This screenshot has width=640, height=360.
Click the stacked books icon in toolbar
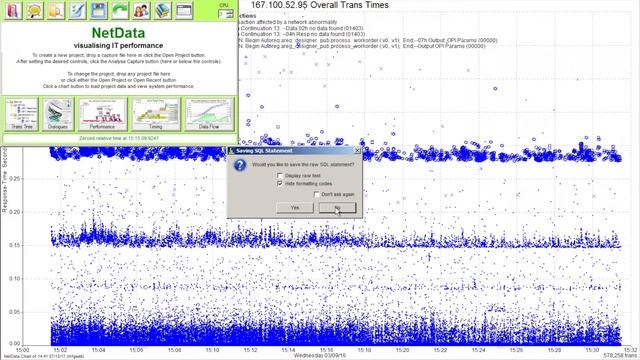(162, 10)
